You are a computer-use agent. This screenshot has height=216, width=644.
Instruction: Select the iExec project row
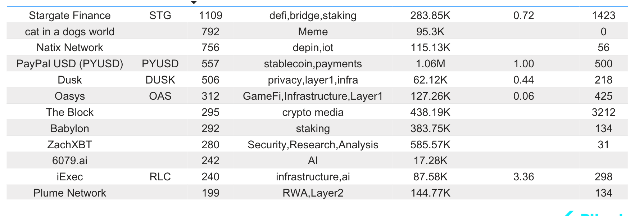click(x=317, y=177)
